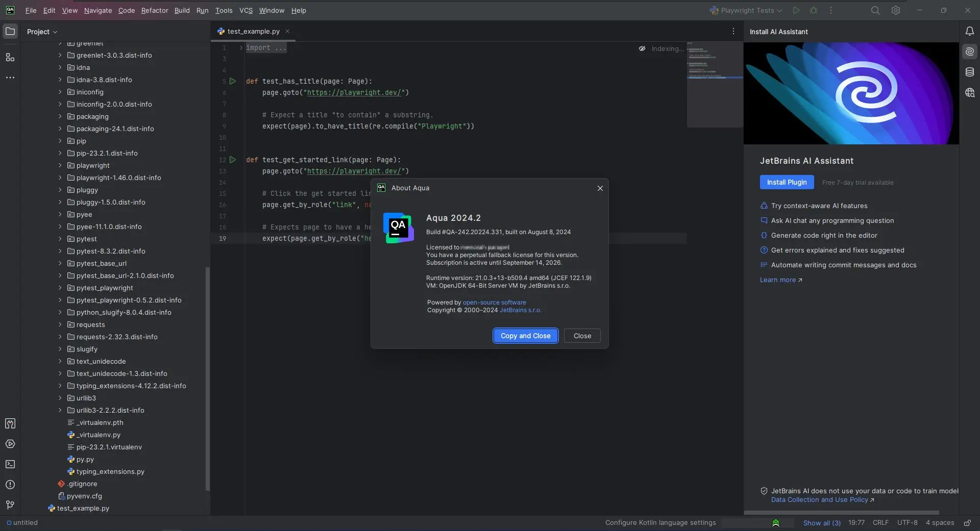Run test_get_started_link from the gutter

point(233,160)
